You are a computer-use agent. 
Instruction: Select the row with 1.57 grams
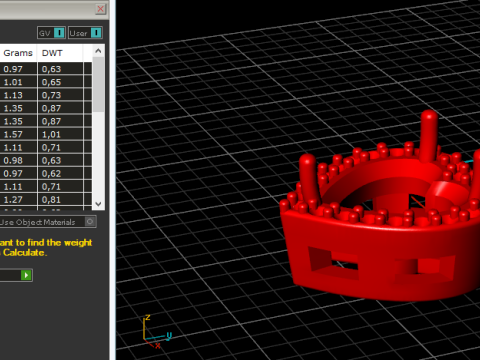point(46,134)
